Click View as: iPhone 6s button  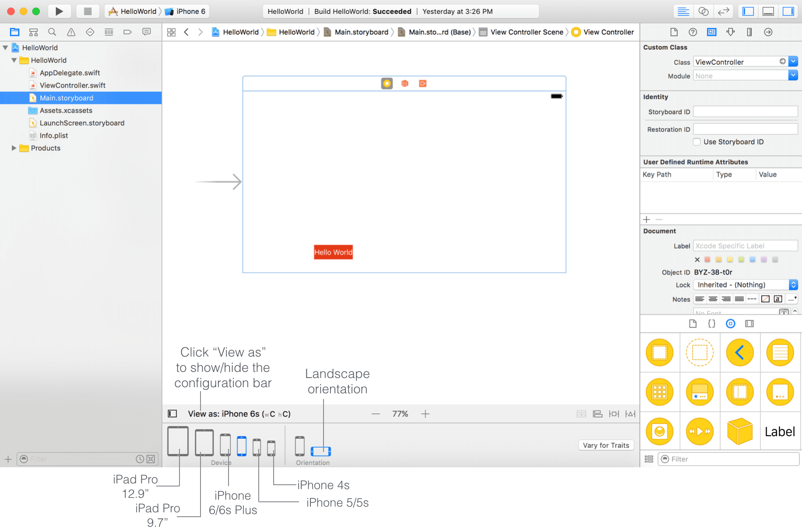pos(239,414)
